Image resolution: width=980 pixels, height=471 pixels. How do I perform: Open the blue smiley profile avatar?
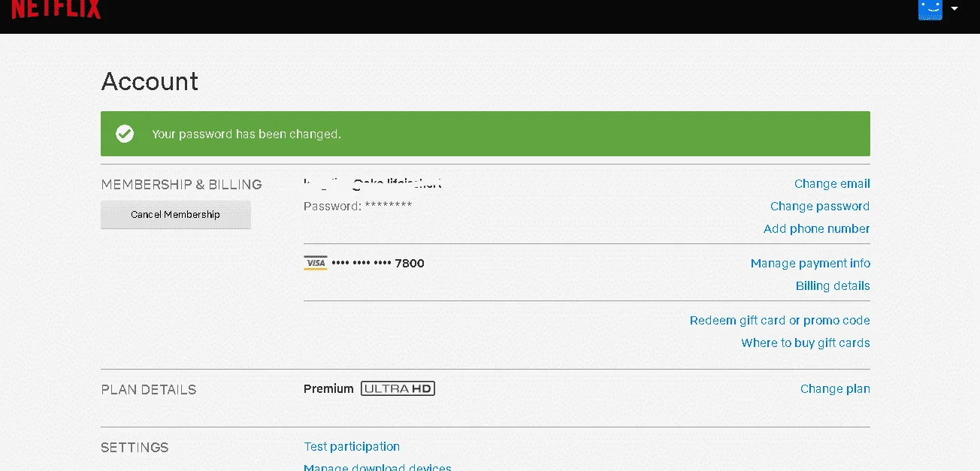(930, 9)
